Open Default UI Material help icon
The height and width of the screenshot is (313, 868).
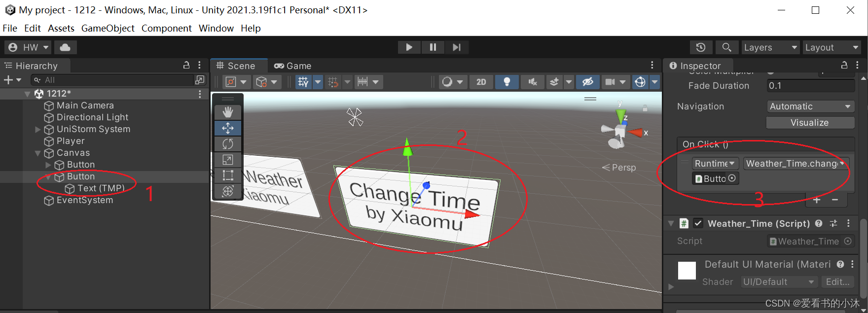coord(840,264)
